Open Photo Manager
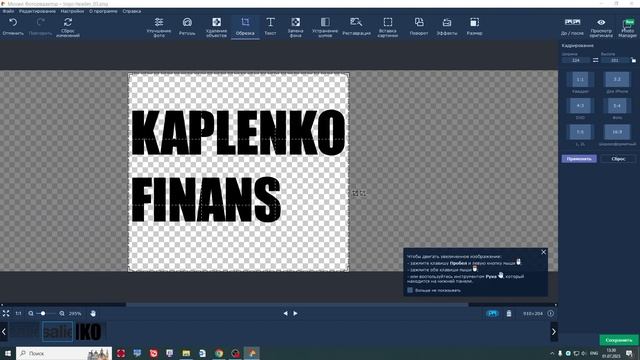This screenshot has width=640, height=360. [627, 27]
